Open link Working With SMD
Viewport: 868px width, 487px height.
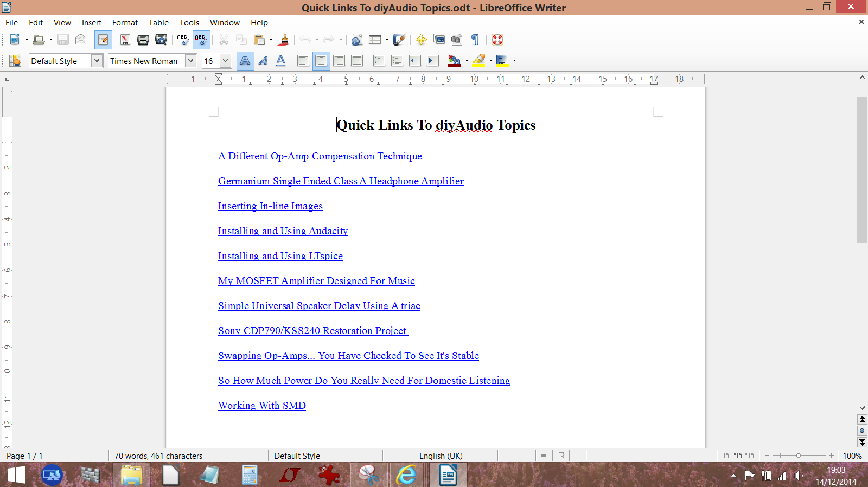[262, 406]
